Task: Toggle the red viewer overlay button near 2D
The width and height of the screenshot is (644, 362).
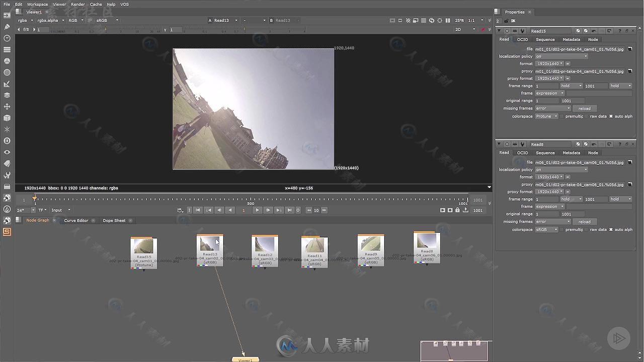Action: coord(483,30)
